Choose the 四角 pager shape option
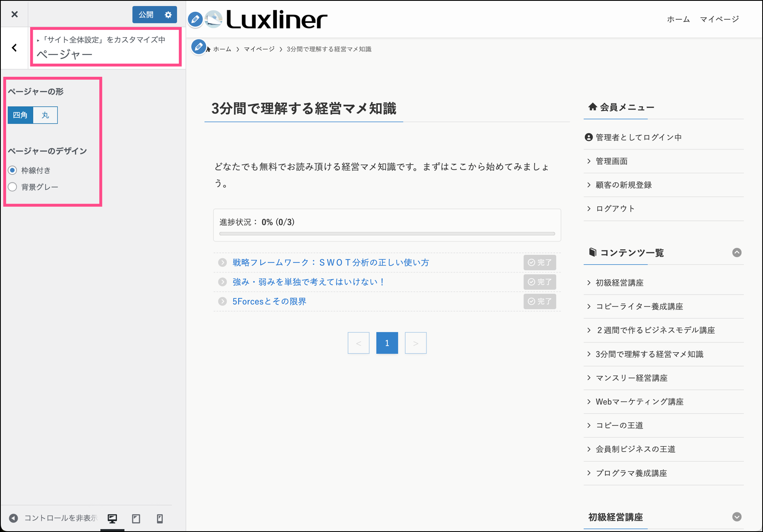The width and height of the screenshot is (763, 532). coord(20,115)
